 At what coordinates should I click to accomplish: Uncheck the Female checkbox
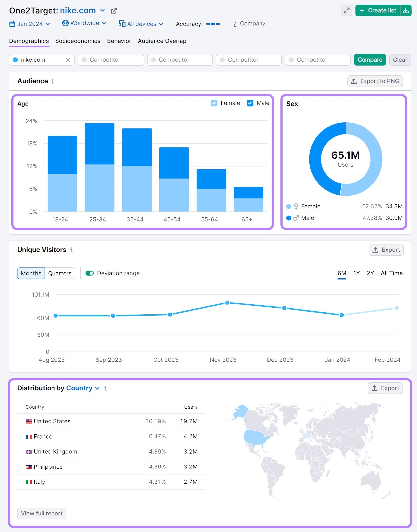214,103
